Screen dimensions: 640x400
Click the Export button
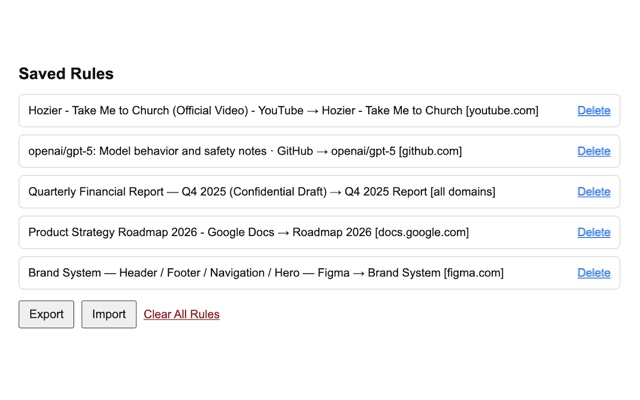coord(46,314)
